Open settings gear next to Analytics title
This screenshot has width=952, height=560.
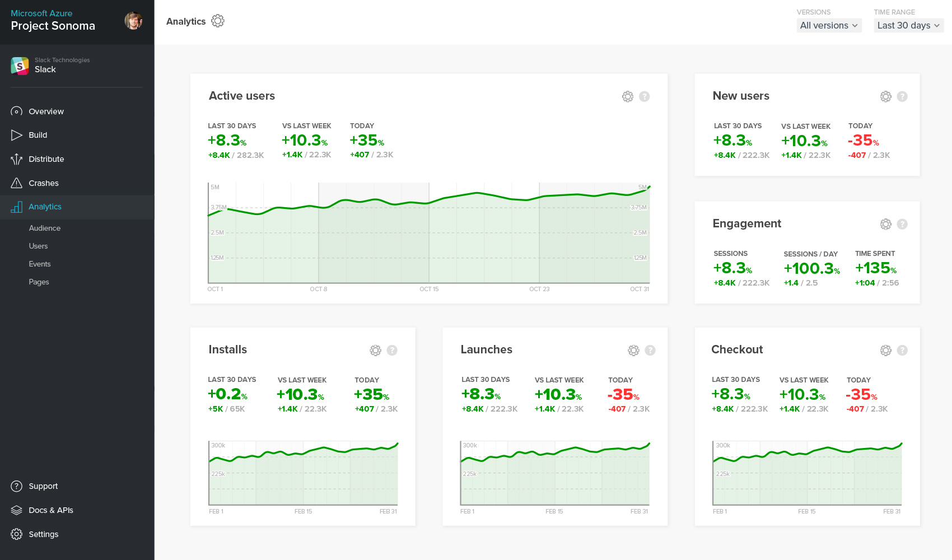tap(218, 21)
